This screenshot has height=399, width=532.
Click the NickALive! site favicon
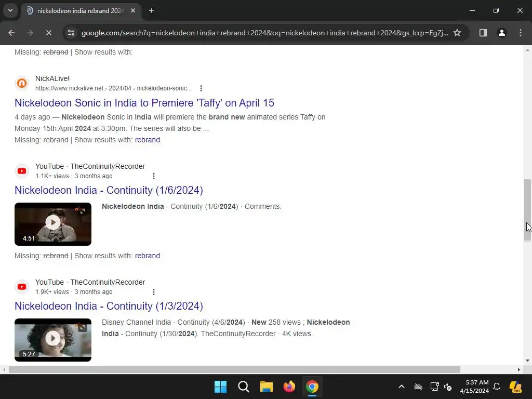point(22,83)
